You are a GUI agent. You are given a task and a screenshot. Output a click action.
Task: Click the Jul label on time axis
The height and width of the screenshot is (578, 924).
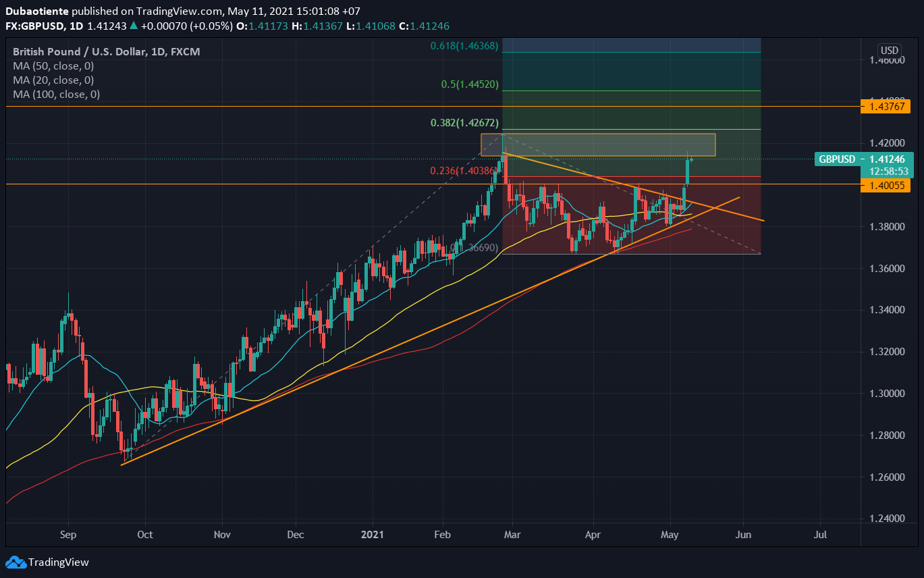821,535
